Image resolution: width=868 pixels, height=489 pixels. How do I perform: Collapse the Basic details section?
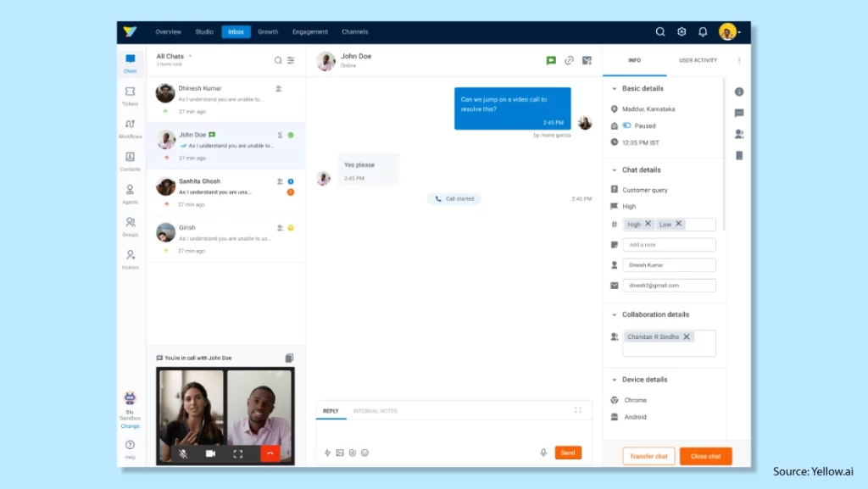click(614, 88)
